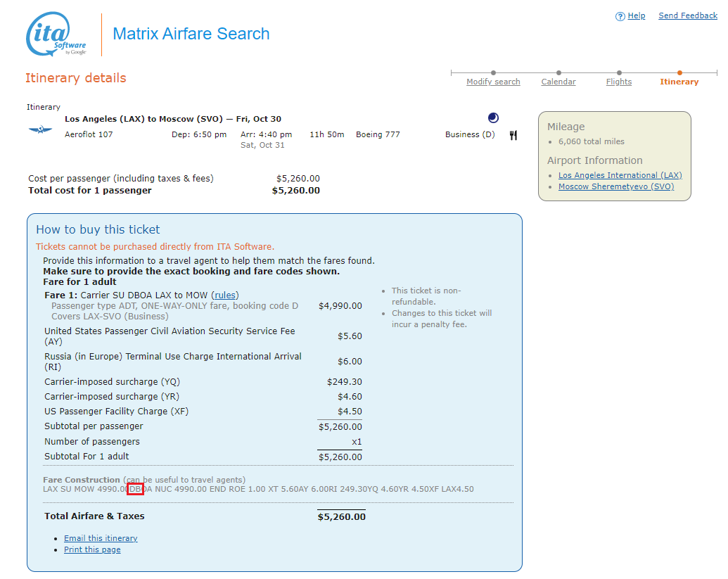Click the How to buy this ticket heading
Viewport: 728px width, 579px height.
tap(98, 230)
